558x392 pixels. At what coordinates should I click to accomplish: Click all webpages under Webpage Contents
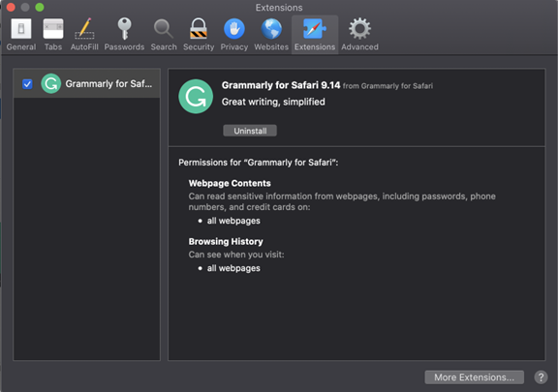tap(233, 221)
